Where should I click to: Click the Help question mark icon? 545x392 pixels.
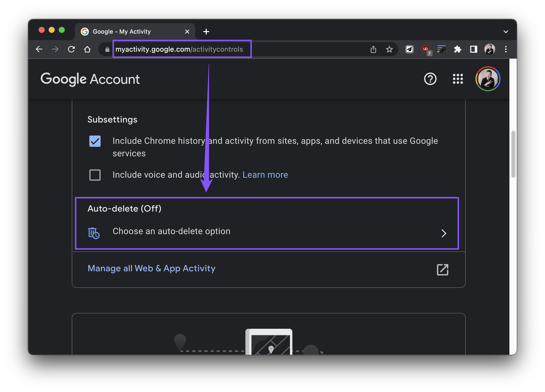pyautogui.click(x=430, y=79)
